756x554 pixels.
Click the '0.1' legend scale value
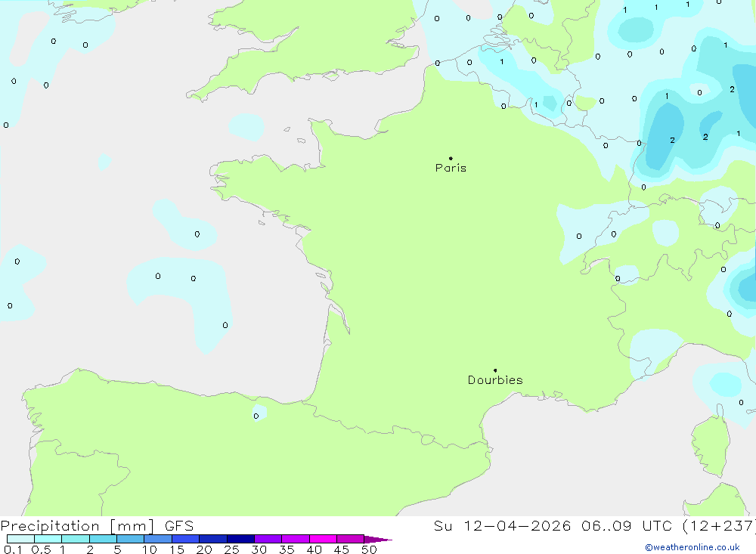click(x=13, y=549)
